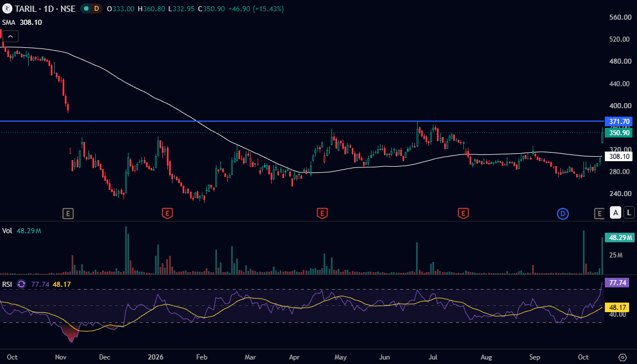Click the Aug label on the time axis
Screen dimensions: 637x364
click(x=486, y=357)
